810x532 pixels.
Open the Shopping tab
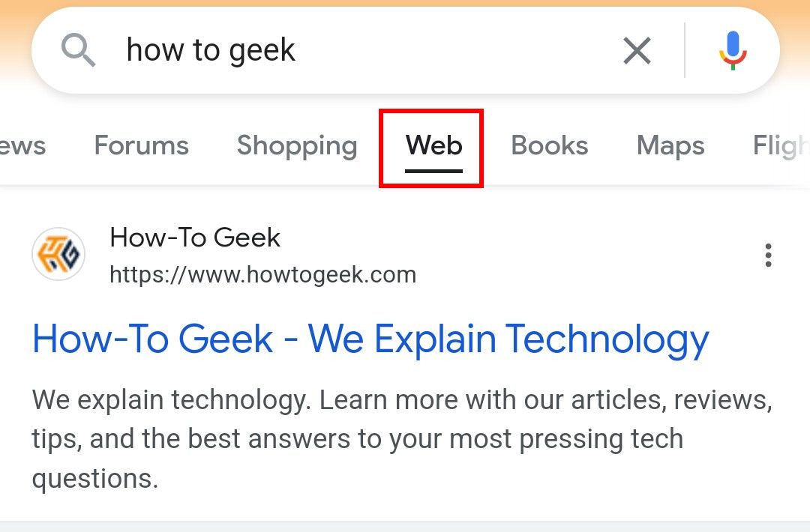coord(297,146)
